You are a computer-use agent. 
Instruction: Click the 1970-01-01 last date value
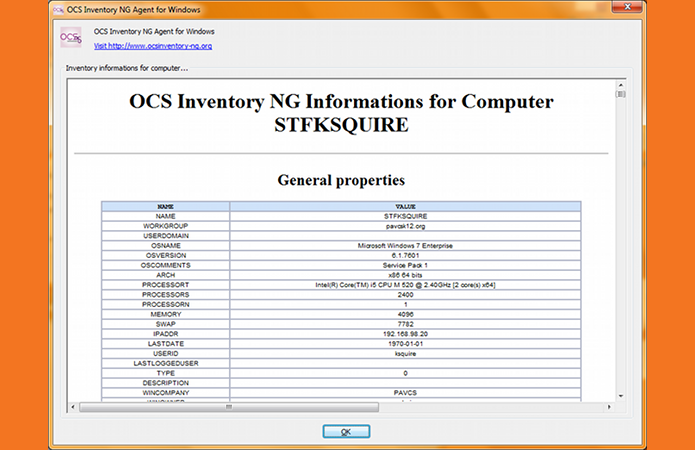click(x=405, y=344)
